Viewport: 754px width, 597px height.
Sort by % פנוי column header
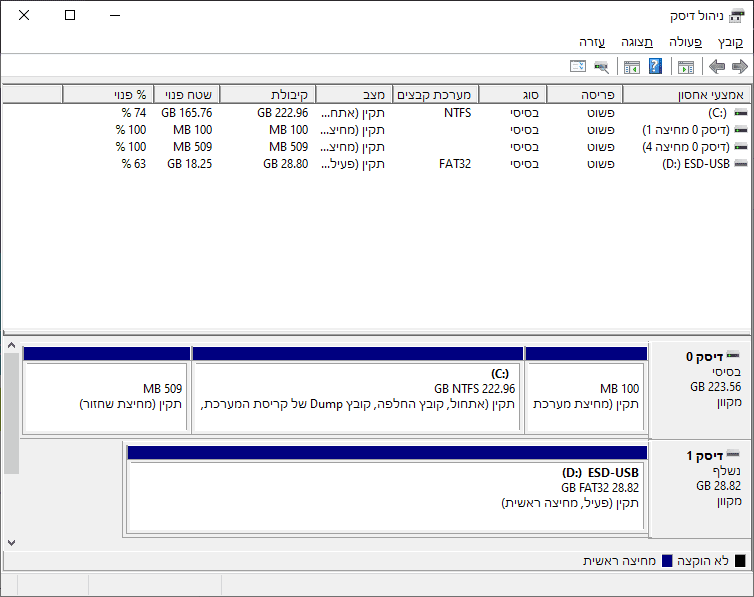(108, 95)
